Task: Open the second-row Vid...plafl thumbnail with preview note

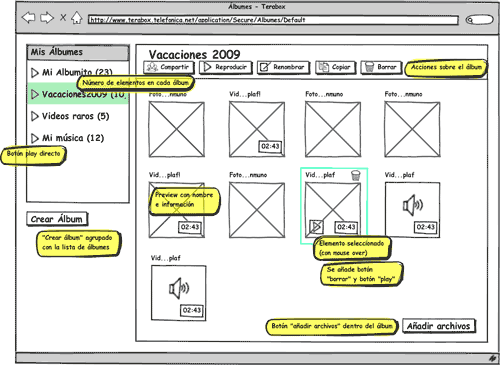Action: tap(177, 210)
